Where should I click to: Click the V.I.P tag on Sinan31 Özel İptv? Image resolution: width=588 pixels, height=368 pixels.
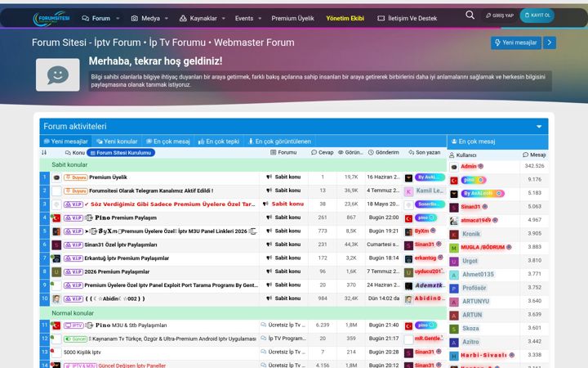click(x=73, y=245)
